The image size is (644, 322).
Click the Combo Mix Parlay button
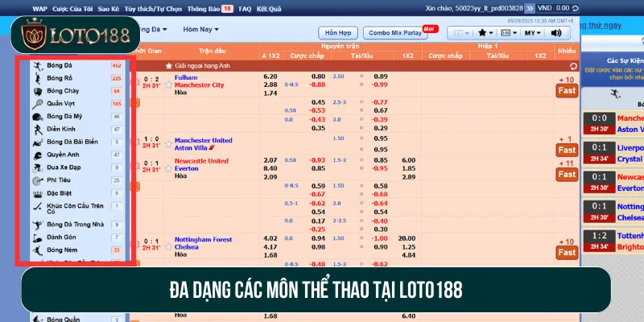395,33
